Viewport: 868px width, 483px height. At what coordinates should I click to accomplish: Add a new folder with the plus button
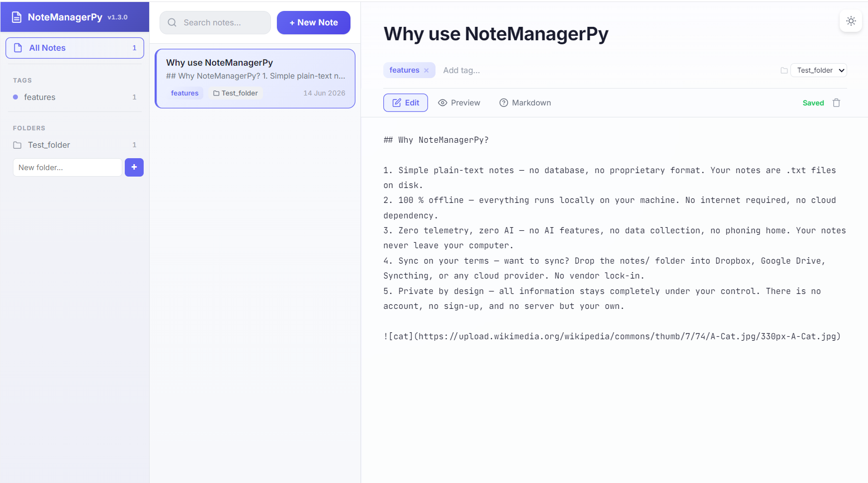tap(134, 167)
